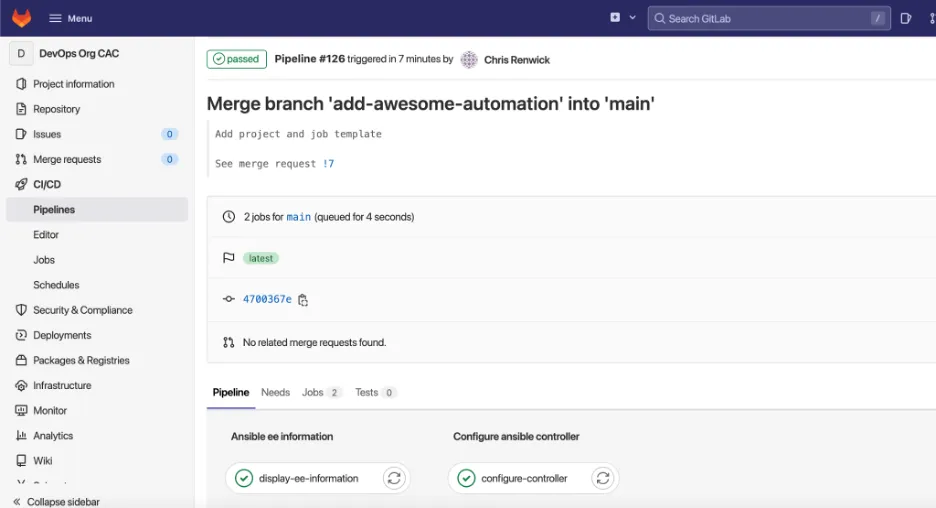Open Chris Renwick user link

pyautogui.click(x=517, y=60)
